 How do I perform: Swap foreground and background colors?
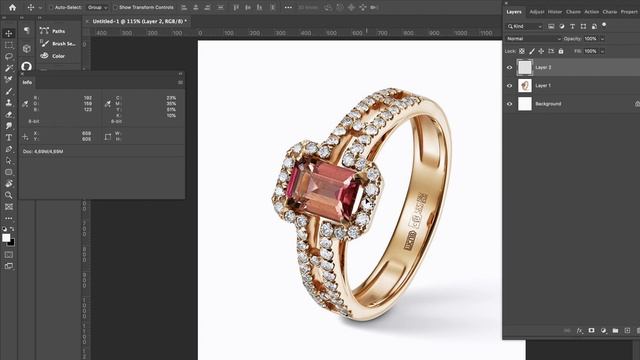12,229
